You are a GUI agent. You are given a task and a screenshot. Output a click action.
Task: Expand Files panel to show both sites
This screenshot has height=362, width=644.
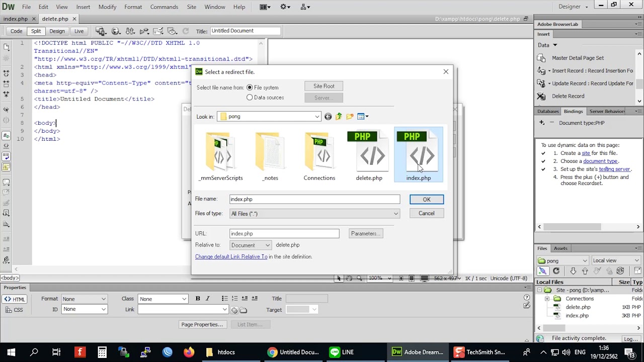pos(637,271)
